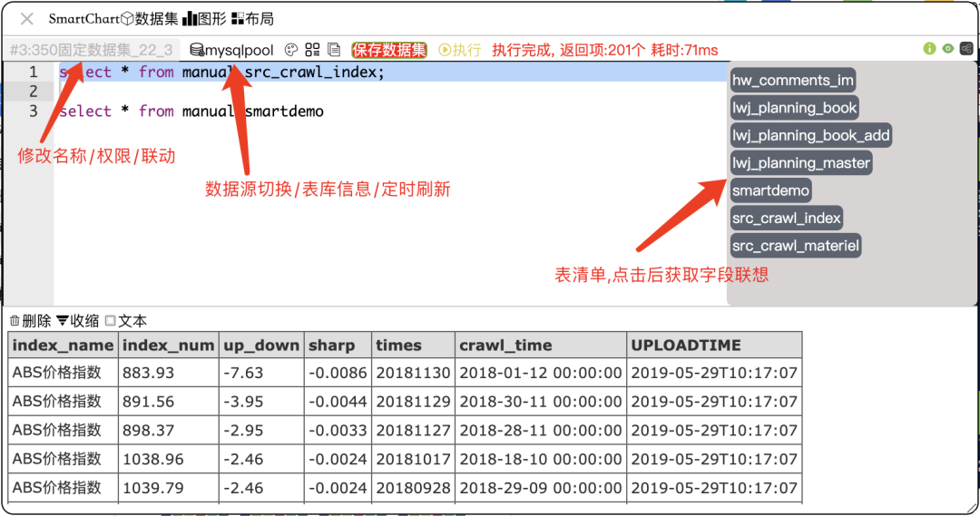This screenshot has width=980, height=516.
Task: Select the src_crawl_index table tag
Action: (786, 218)
